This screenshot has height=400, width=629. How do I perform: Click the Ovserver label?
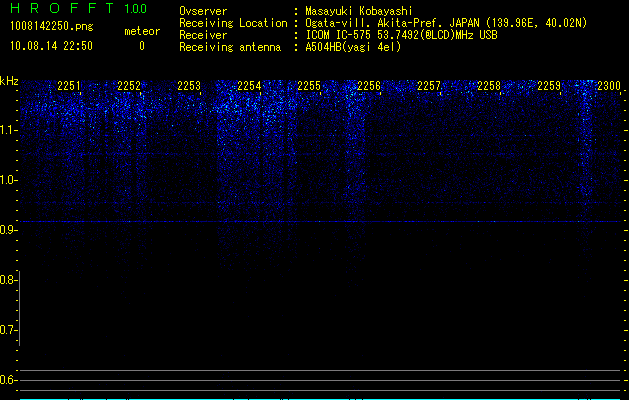[x=203, y=11]
